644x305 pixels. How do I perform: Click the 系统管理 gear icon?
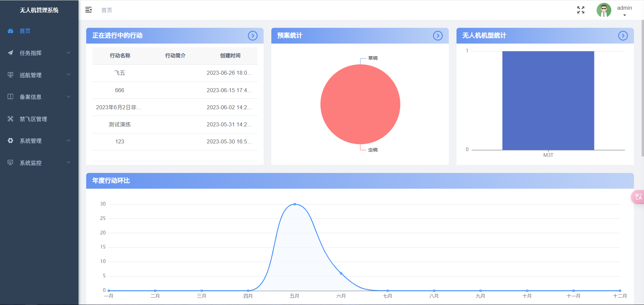point(10,140)
